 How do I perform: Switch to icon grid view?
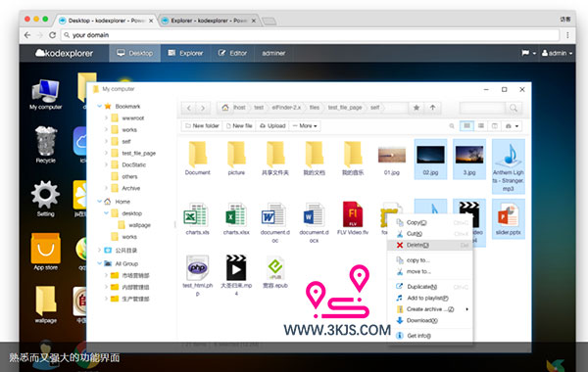click(466, 126)
